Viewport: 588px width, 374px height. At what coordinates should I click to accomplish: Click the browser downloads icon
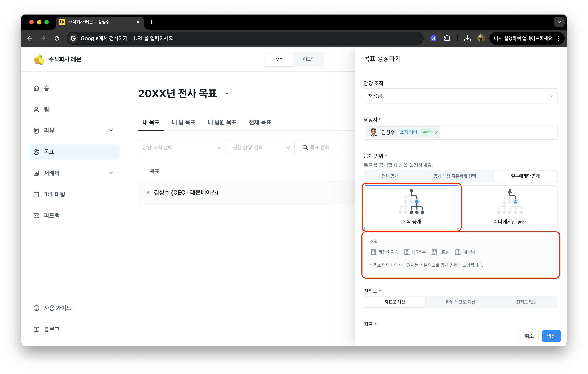tap(467, 38)
